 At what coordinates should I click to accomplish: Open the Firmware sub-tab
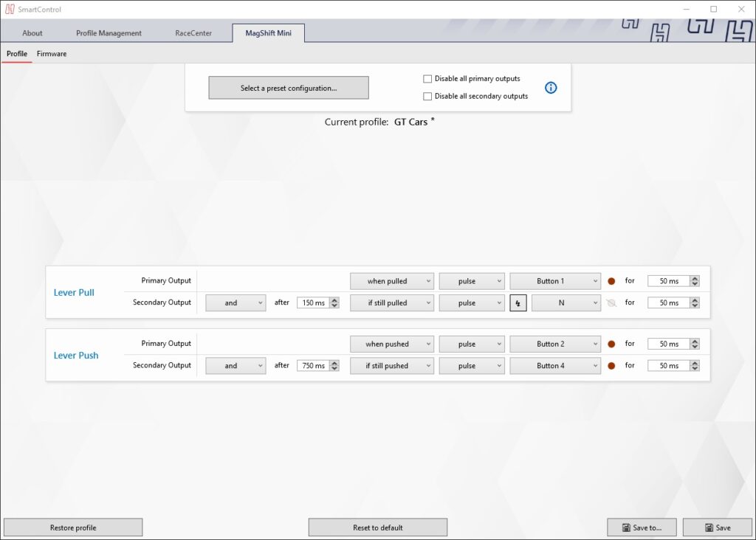[52, 54]
